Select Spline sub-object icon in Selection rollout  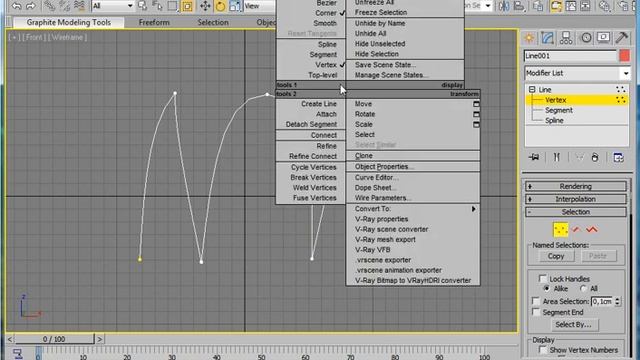[592, 230]
